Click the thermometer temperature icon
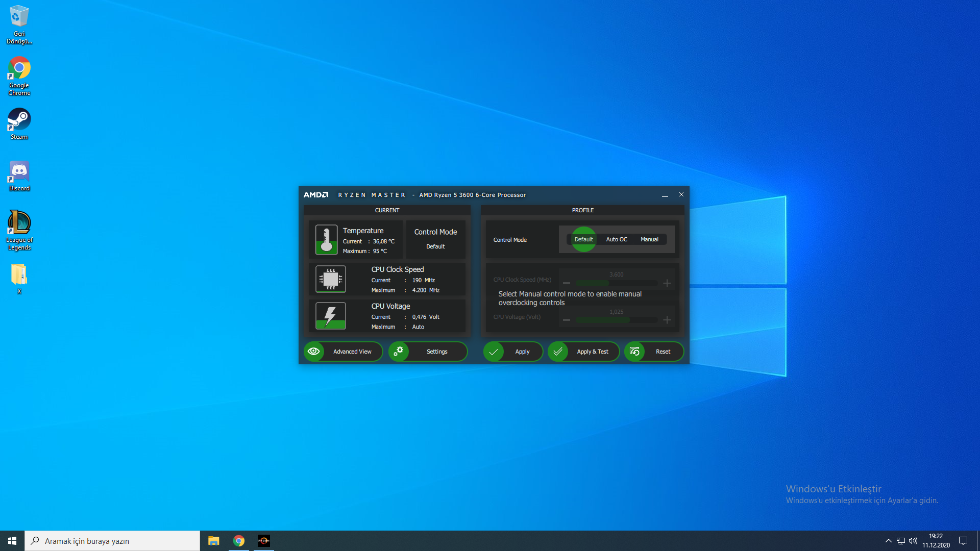The image size is (980, 551). (326, 239)
